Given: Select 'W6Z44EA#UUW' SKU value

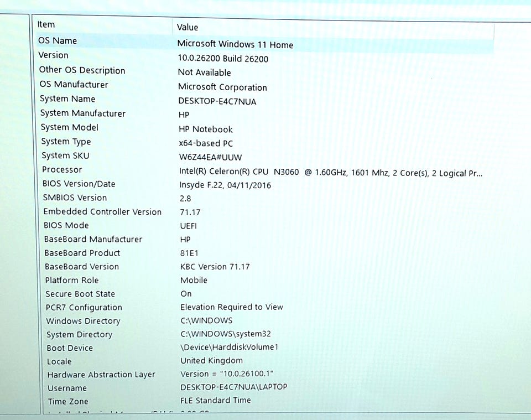Looking at the screenshot, I should click(210, 157).
